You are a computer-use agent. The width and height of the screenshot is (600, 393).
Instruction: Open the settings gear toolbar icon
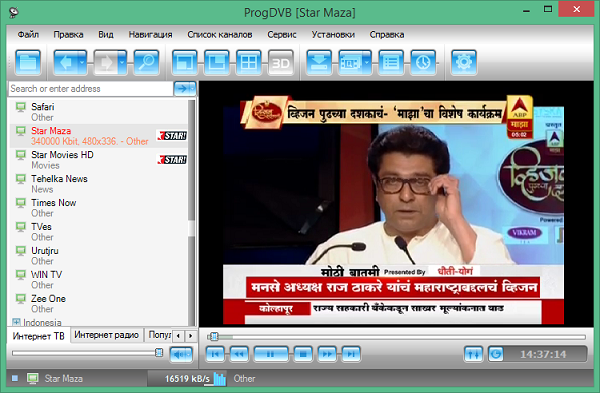[x=464, y=62]
